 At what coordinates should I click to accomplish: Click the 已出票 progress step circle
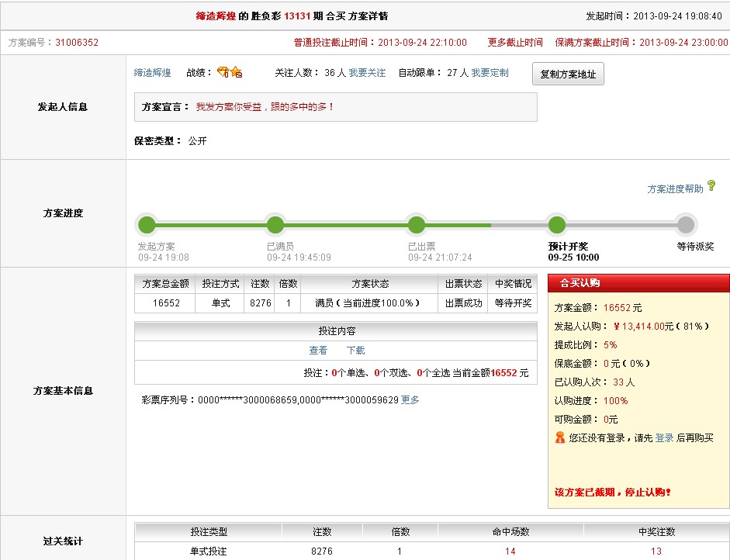point(417,225)
